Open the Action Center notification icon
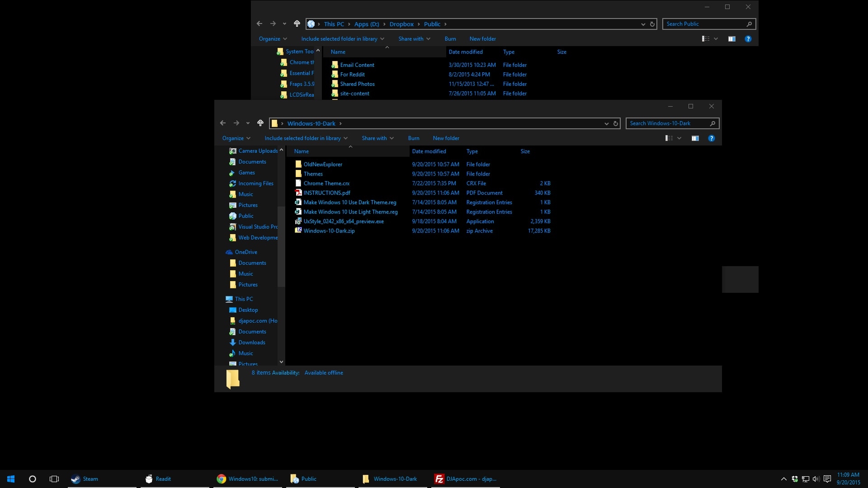 pos(827,479)
